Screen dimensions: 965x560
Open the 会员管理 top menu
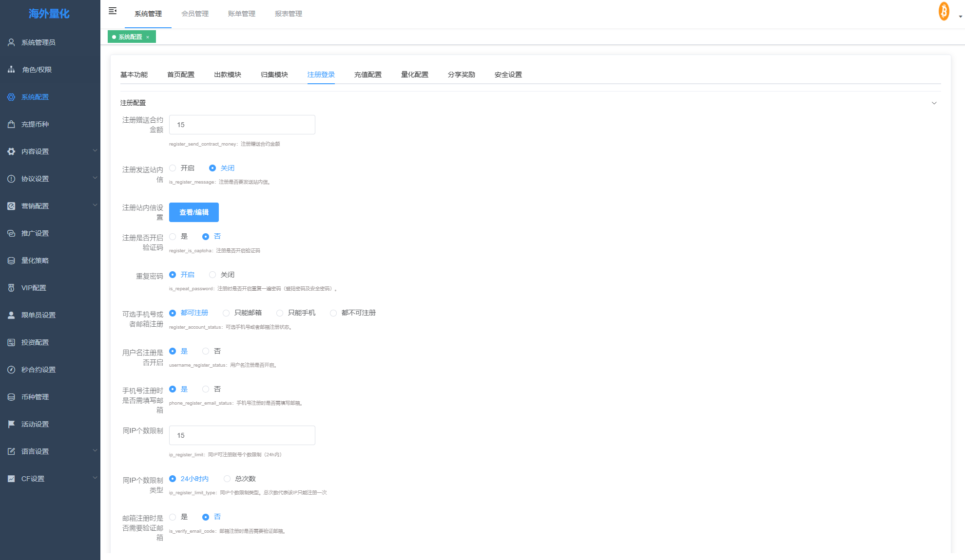pos(195,14)
